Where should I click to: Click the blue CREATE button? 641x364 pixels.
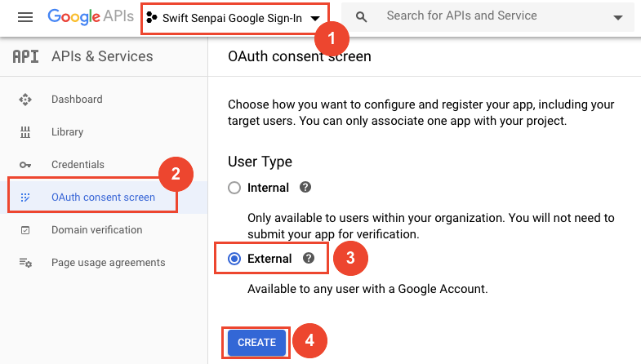point(256,342)
